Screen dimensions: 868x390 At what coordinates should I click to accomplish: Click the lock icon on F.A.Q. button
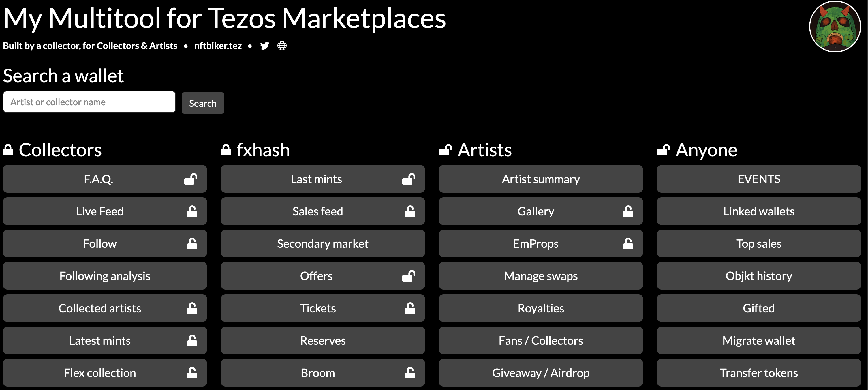point(191,179)
